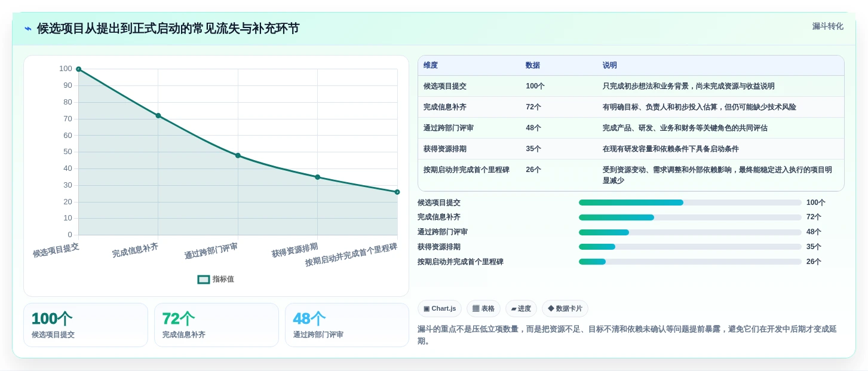
Task: Click summary paragraph starting 漏斗的重点
Action: pos(630,335)
